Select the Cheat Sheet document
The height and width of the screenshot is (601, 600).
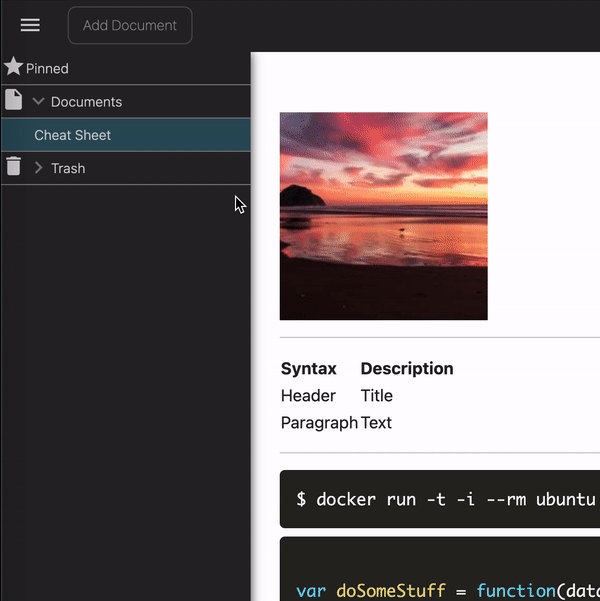[126, 135]
